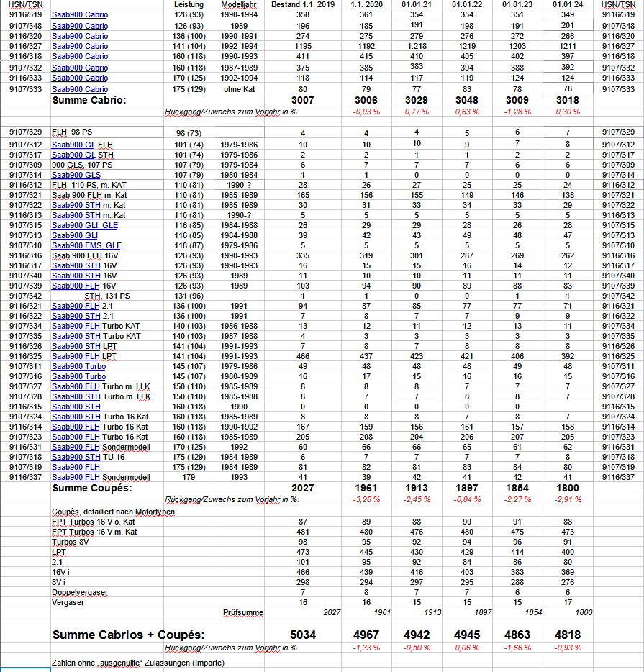This screenshot has height=672, width=644.
Task: Select total cell showing 5034
Action: click(x=303, y=635)
